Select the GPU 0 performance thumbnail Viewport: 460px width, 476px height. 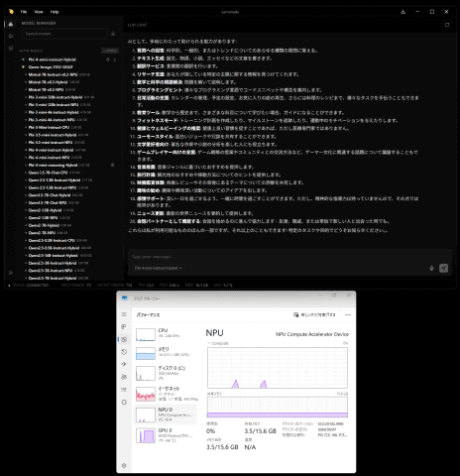pos(146,435)
